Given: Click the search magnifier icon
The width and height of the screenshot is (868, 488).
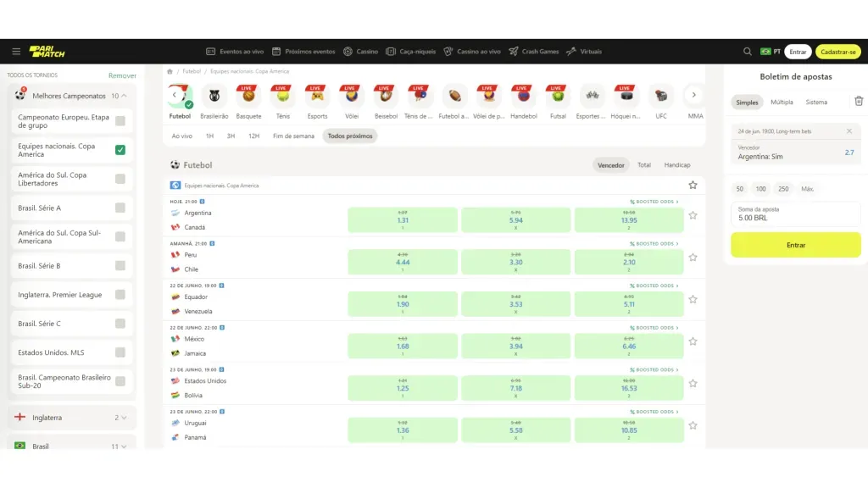Looking at the screenshot, I should point(747,52).
